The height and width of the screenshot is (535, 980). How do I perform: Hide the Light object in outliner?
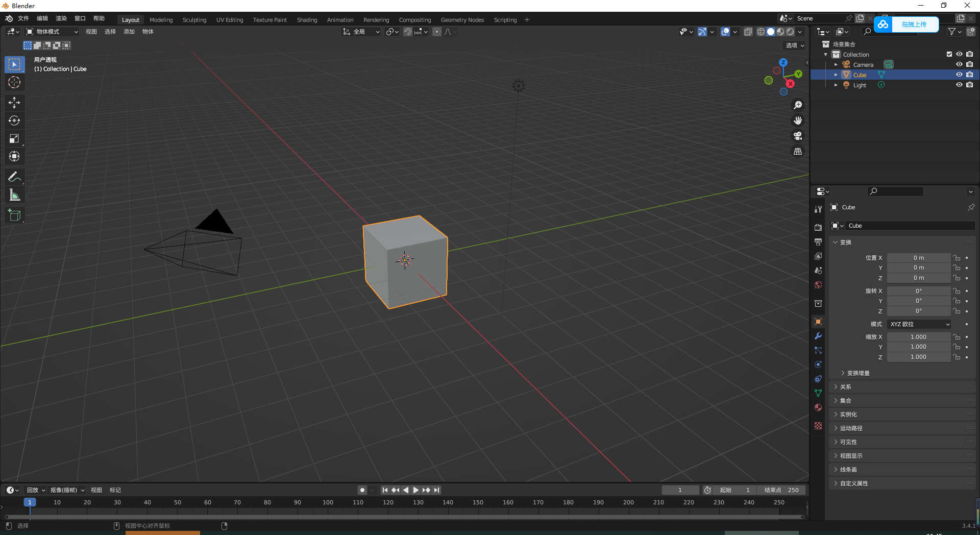[x=959, y=85]
